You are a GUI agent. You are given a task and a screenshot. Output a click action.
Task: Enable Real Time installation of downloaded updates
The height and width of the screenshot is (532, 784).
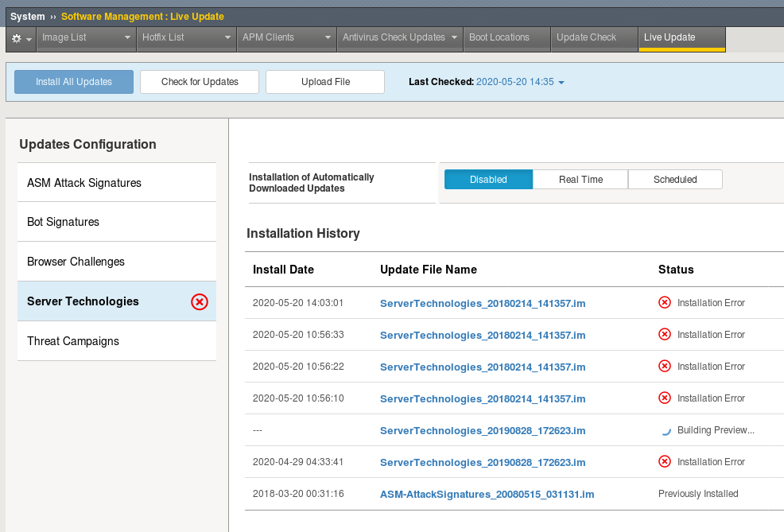click(x=580, y=179)
